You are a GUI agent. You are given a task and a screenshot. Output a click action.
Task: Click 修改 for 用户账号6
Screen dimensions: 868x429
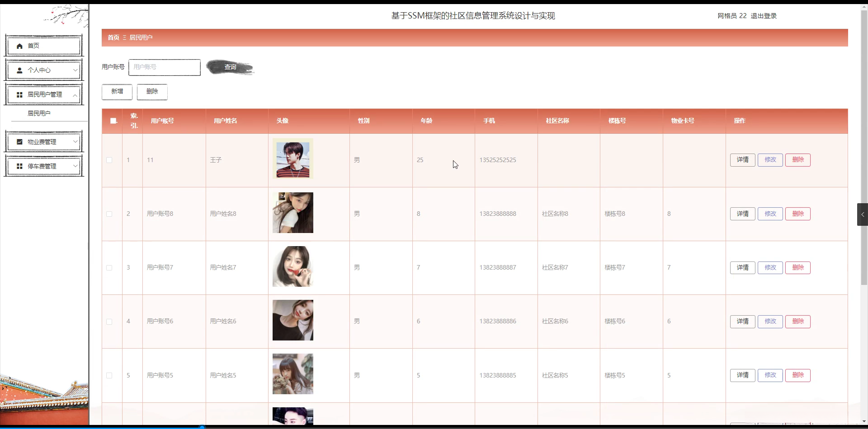click(770, 322)
